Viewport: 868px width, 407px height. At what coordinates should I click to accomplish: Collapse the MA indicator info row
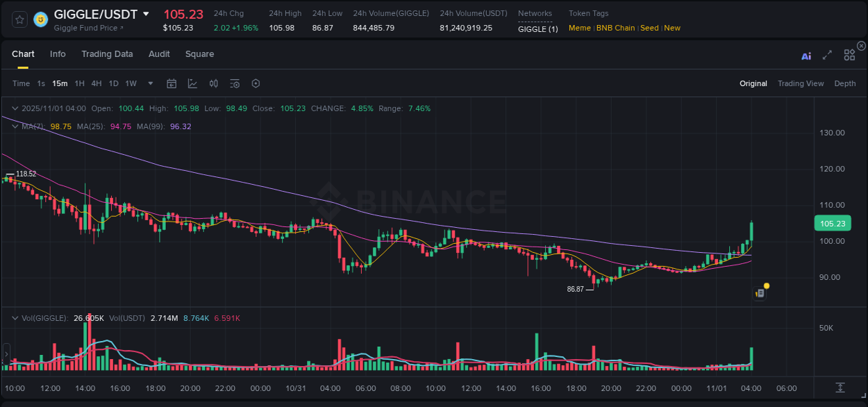point(15,126)
